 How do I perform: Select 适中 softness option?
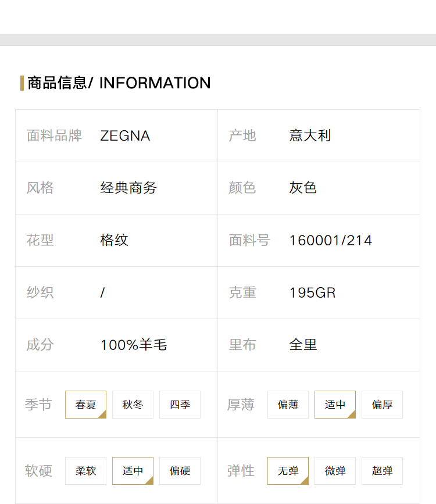click(133, 470)
